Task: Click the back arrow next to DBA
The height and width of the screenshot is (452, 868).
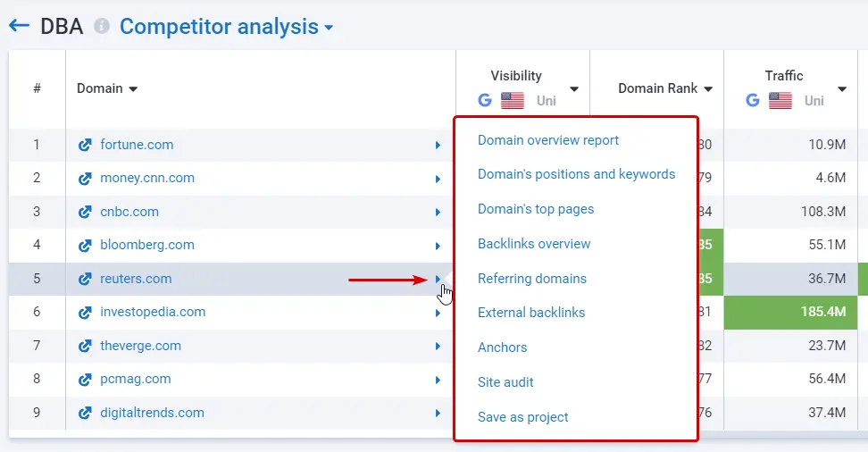Action: coord(19,26)
